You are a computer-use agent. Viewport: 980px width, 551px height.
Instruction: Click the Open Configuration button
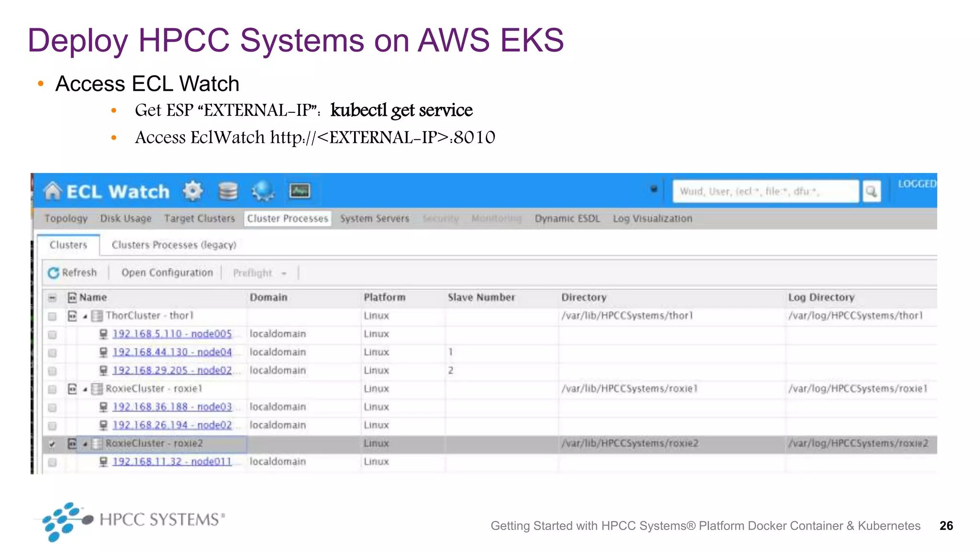pyautogui.click(x=167, y=273)
